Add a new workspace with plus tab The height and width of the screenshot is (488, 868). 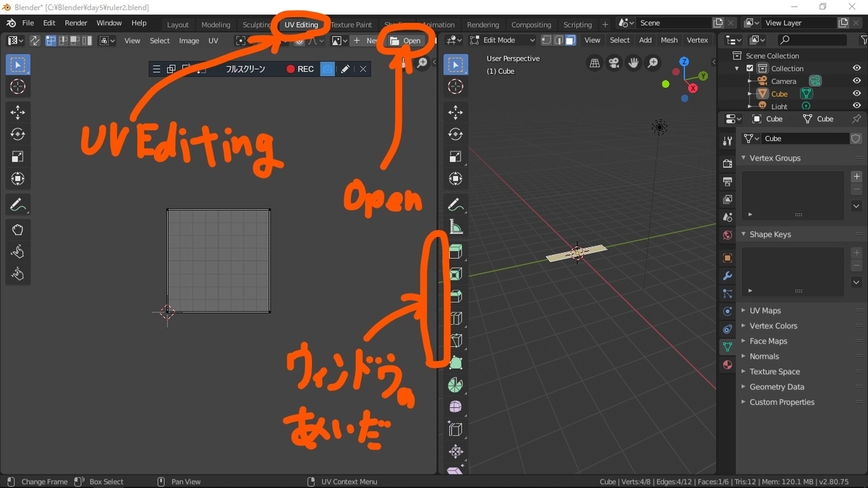[605, 25]
